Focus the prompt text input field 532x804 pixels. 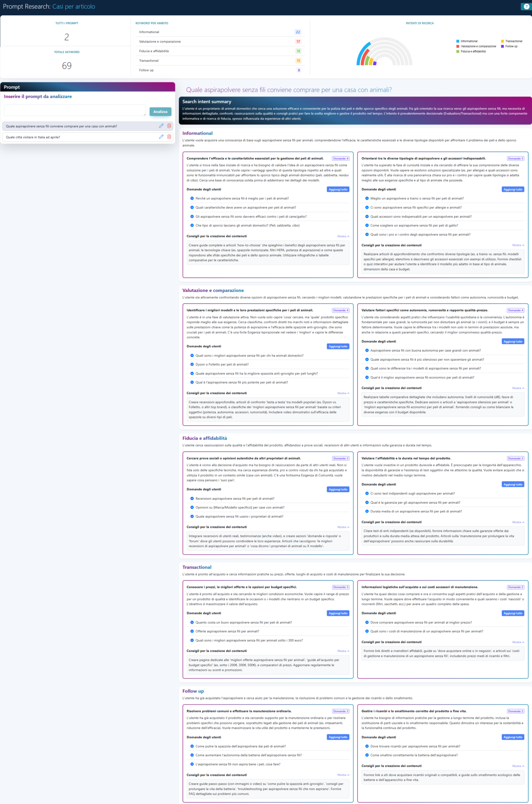[75, 111]
